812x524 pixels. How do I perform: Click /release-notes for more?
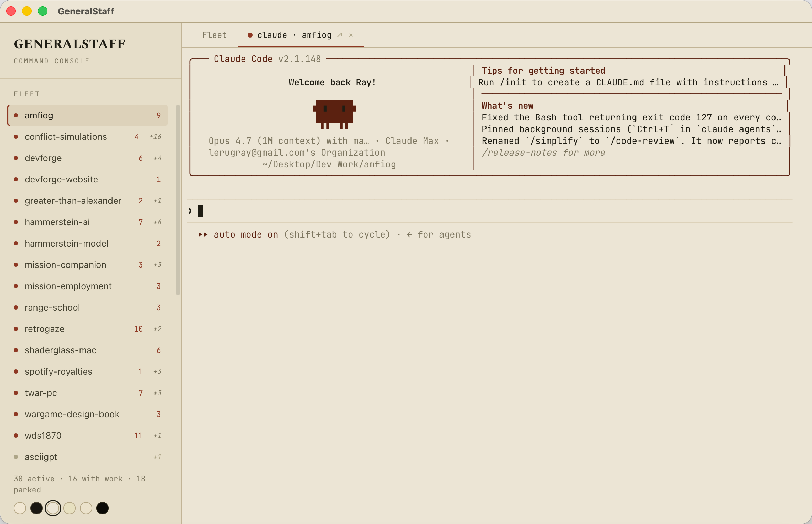click(543, 153)
